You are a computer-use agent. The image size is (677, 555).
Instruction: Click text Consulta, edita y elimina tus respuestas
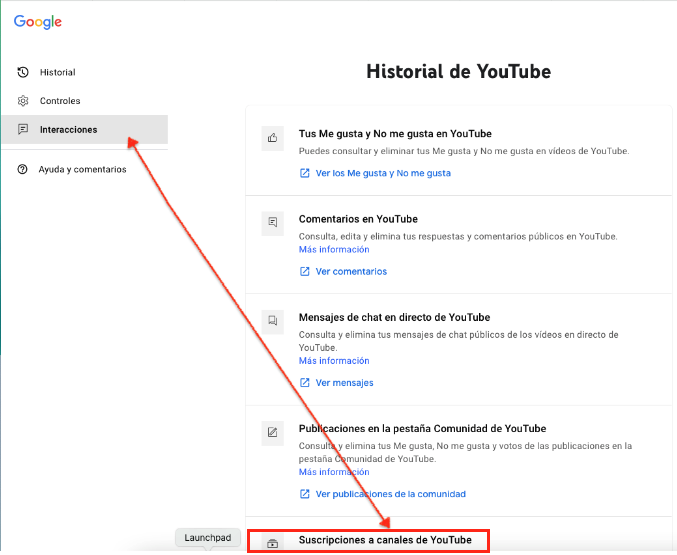tap(458, 236)
